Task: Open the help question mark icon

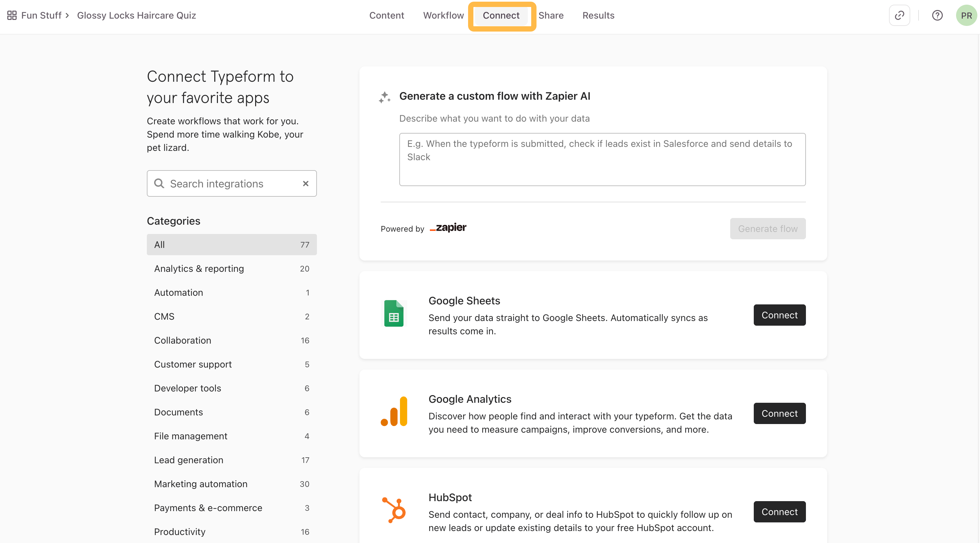Action: point(937,15)
